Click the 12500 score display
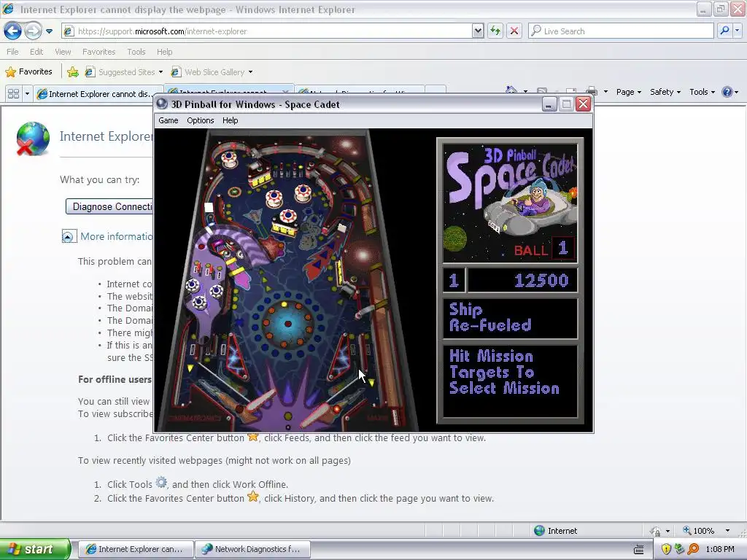The width and height of the screenshot is (747, 560). point(522,281)
